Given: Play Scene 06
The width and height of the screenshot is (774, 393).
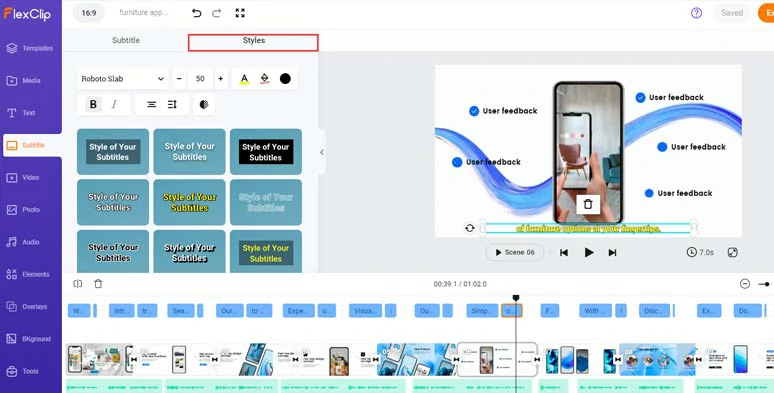Looking at the screenshot, I should click(x=515, y=252).
